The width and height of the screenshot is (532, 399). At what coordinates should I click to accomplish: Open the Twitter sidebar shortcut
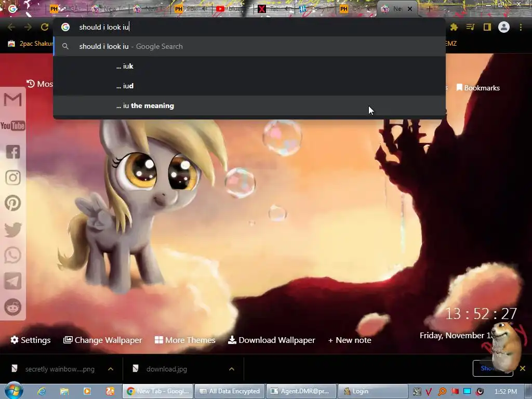[13, 229]
